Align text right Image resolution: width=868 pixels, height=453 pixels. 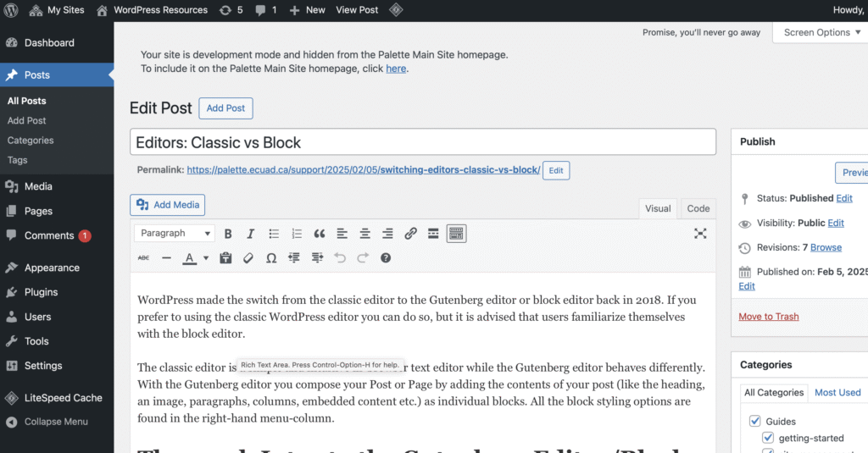(387, 234)
